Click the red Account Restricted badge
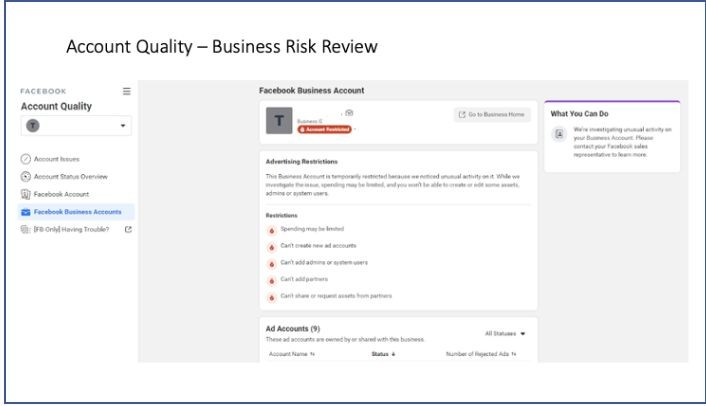Screen dimensions: 706x406 [324, 130]
